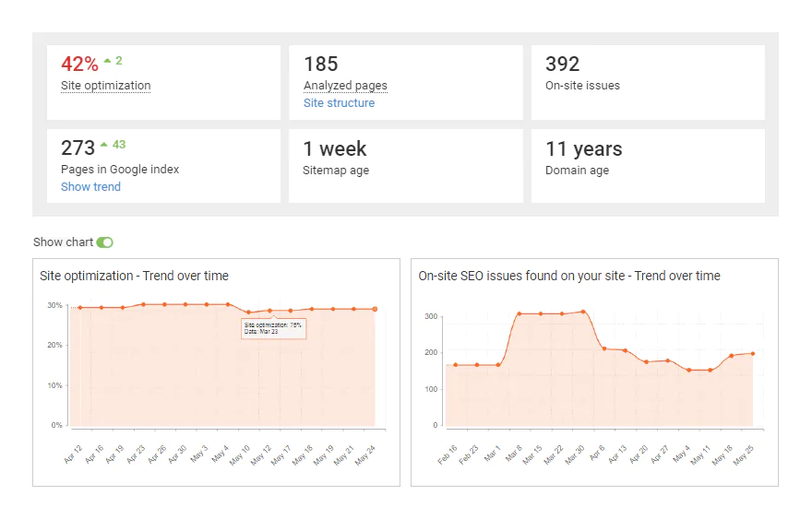Click May 24 data point in optimization chart
This screenshot has height=519, width=812.
[x=375, y=310]
